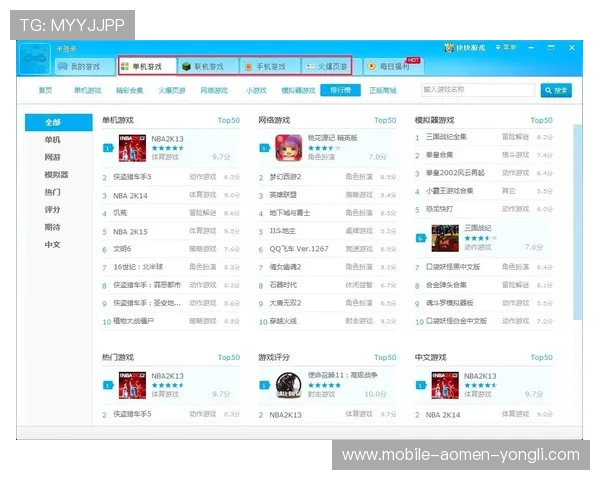Image resolution: width=600 pixels, height=480 pixels.
Task: Open Top50 for 单机游戏 ranking
Action: [229, 120]
